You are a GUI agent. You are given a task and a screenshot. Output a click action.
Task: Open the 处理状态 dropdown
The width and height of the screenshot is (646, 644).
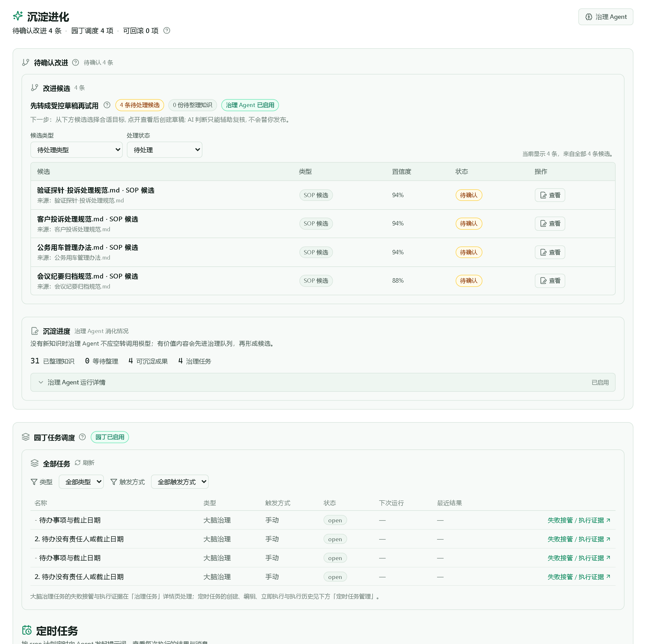(x=164, y=150)
